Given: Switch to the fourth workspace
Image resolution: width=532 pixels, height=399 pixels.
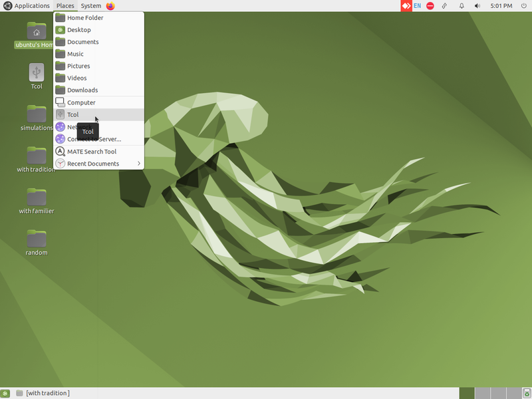Looking at the screenshot, I should (x=513, y=393).
